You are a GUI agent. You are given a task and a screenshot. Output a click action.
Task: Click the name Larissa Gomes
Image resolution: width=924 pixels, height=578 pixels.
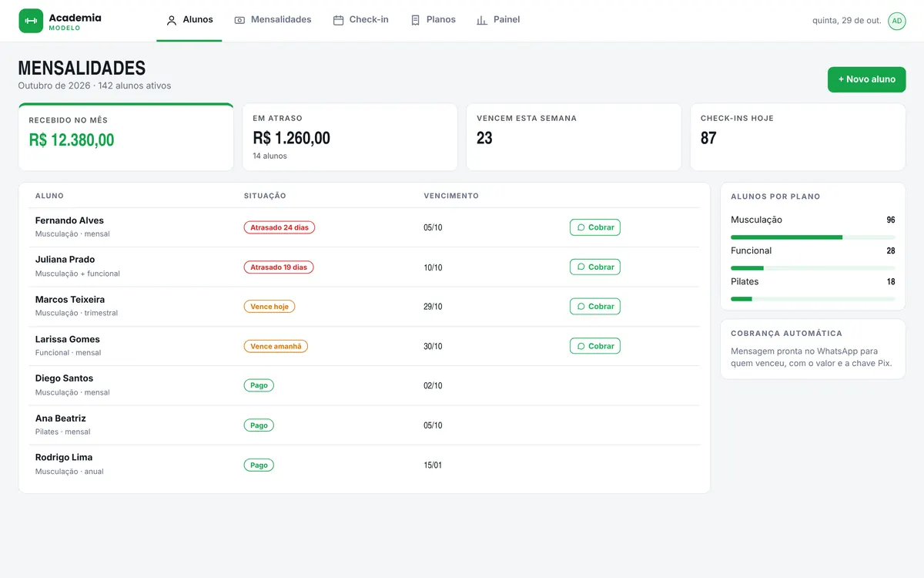(68, 339)
